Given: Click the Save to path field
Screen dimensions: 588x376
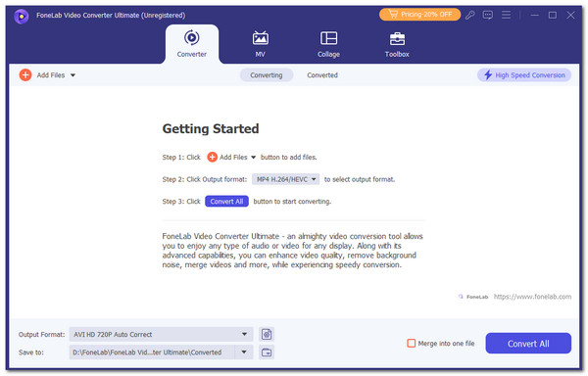Looking at the screenshot, I should pos(152,352).
